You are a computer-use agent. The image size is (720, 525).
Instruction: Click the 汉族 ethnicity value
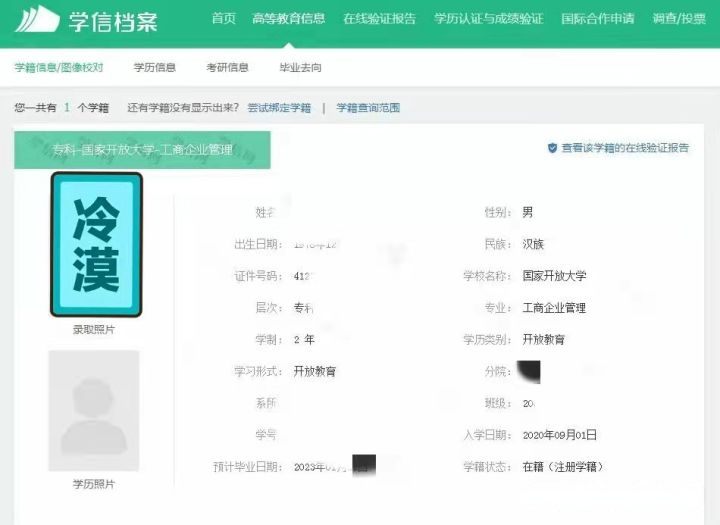coord(533,244)
